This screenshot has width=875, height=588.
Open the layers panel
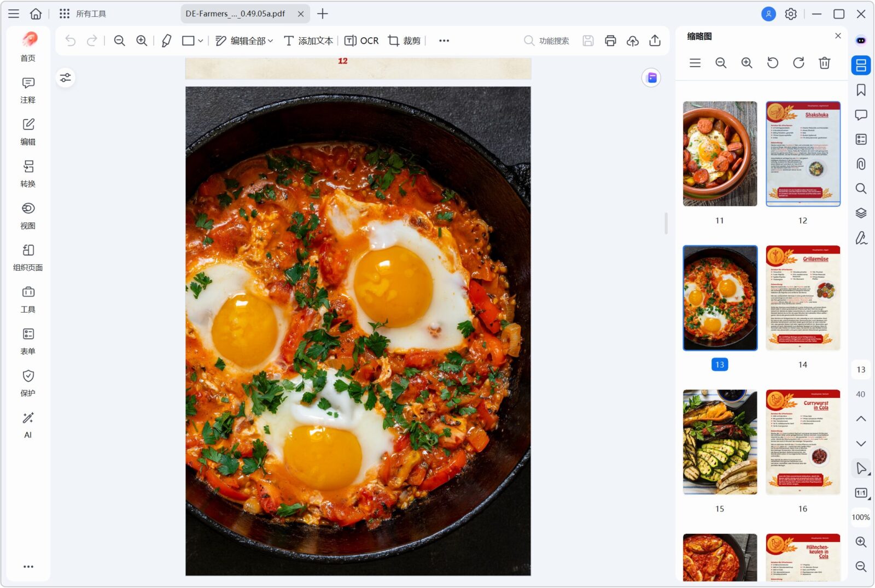pyautogui.click(x=861, y=213)
